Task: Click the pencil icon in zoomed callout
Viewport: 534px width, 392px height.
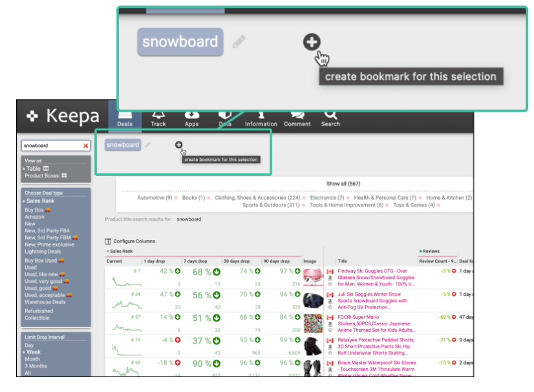Action: [x=239, y=41]
